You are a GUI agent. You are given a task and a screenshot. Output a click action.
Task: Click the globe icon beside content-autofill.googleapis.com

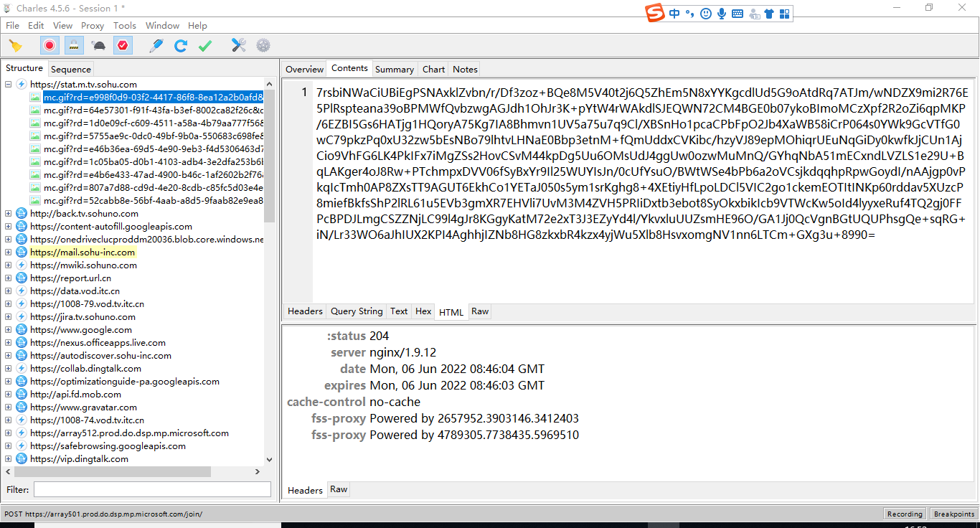pos(22,226)
